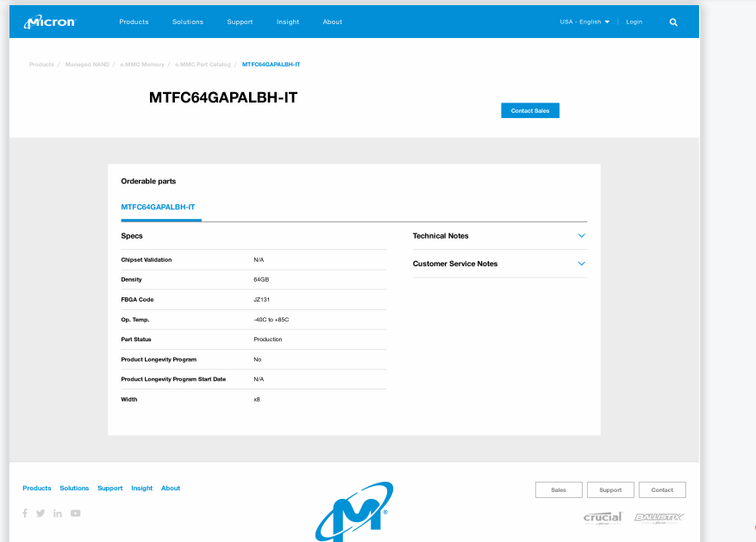Click the footer Contact button
Image resolution: width=756 pixels, height=542 pixels.
click(662, 489)
